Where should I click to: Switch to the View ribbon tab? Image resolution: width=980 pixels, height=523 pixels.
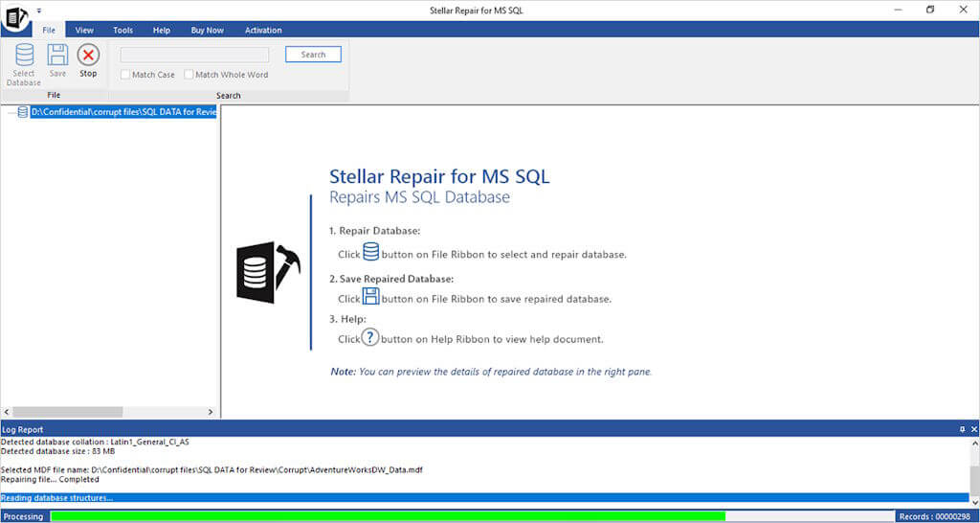(84, 31)
